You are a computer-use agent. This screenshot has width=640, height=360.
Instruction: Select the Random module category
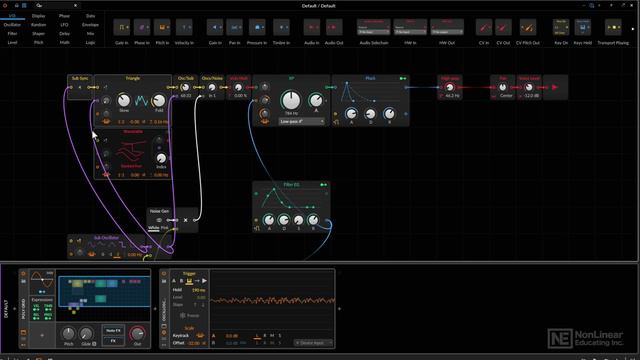coord(38,24)
